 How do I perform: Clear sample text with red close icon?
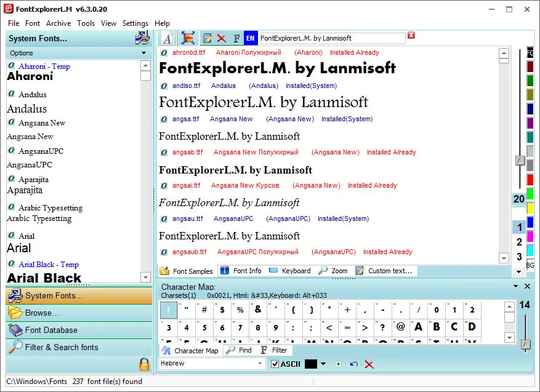(x=411, y=35)
